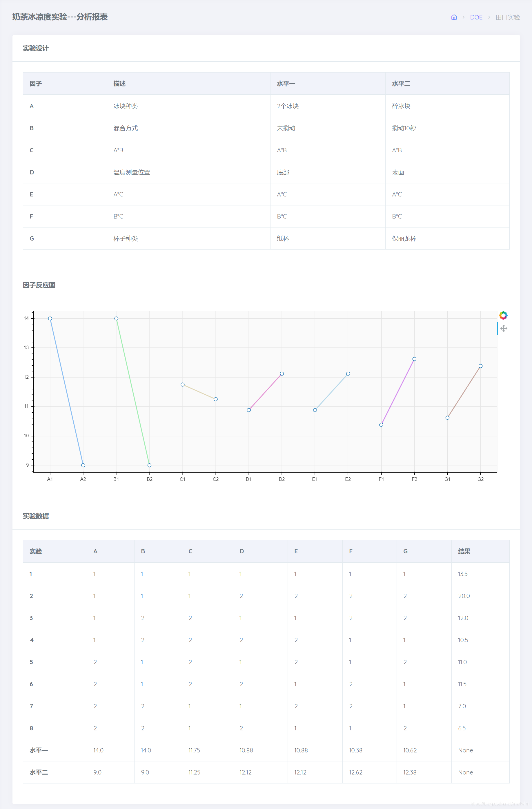Click the Bokeh logo icon beside chart

pyautogui.click(x=503, y=315)
